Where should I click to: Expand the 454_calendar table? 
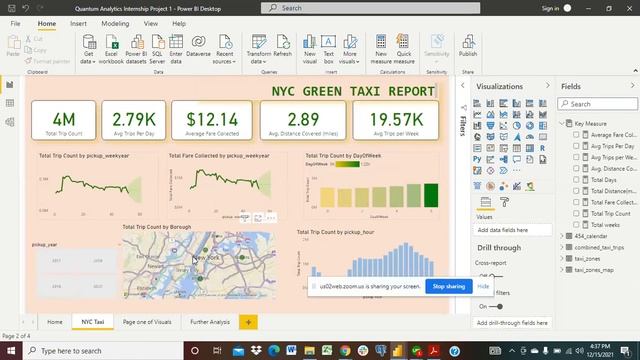click(x=562, y=236)
